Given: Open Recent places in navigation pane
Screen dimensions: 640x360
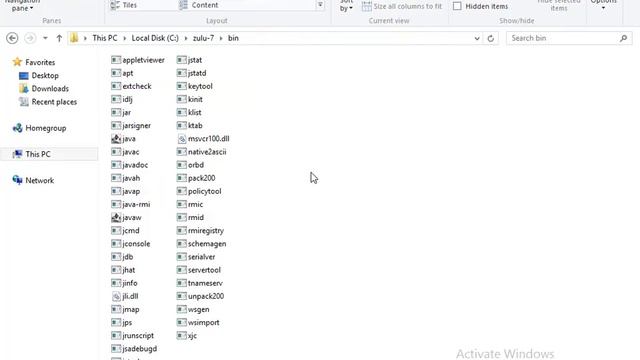Looking at the screenshot, I should tap(48, 102).
